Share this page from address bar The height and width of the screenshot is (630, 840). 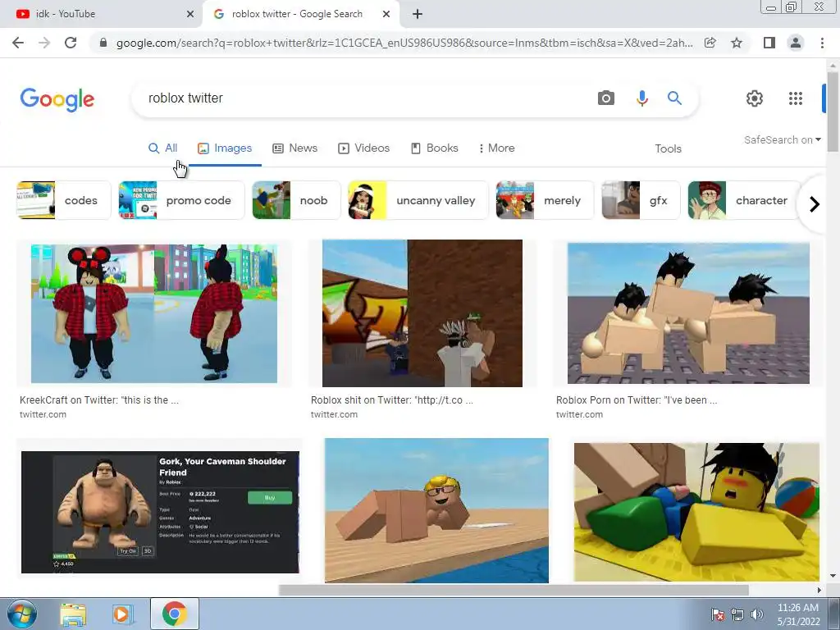coord(710,43)
